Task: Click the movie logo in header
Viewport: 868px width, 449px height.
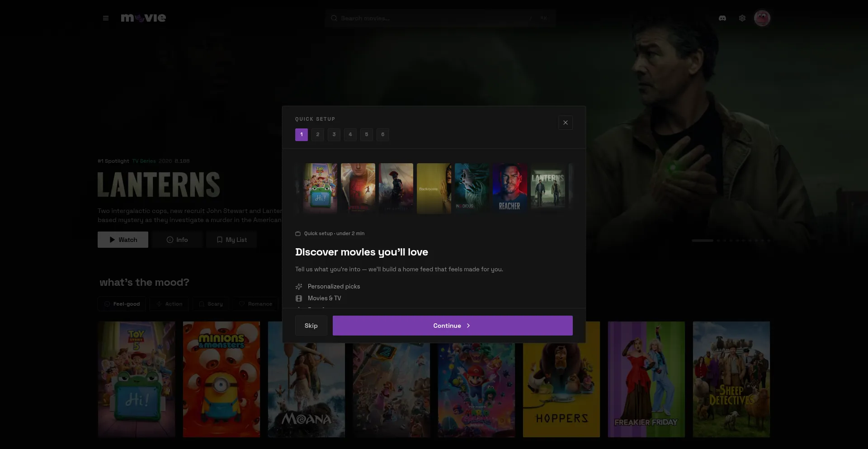Action: [x=143, y=18]
